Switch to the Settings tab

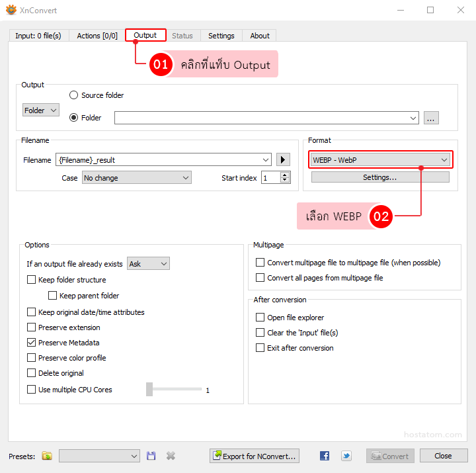point(221,36)
